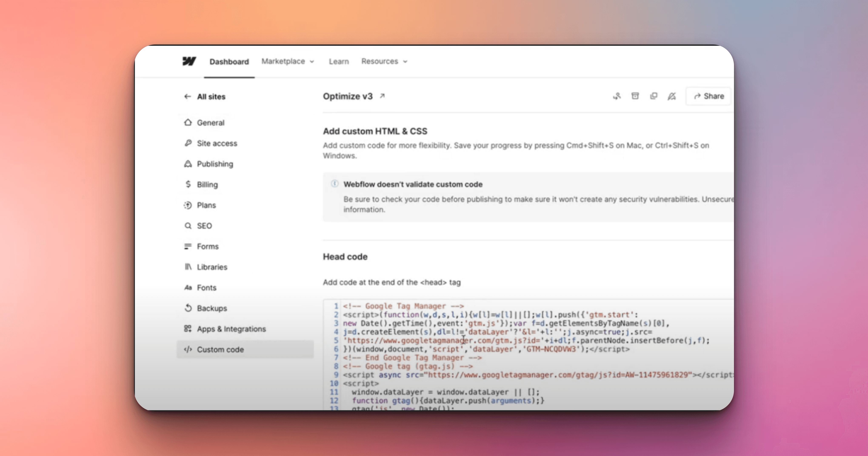
Task: Open General settings via the house icon
Action: coord(188,122)
